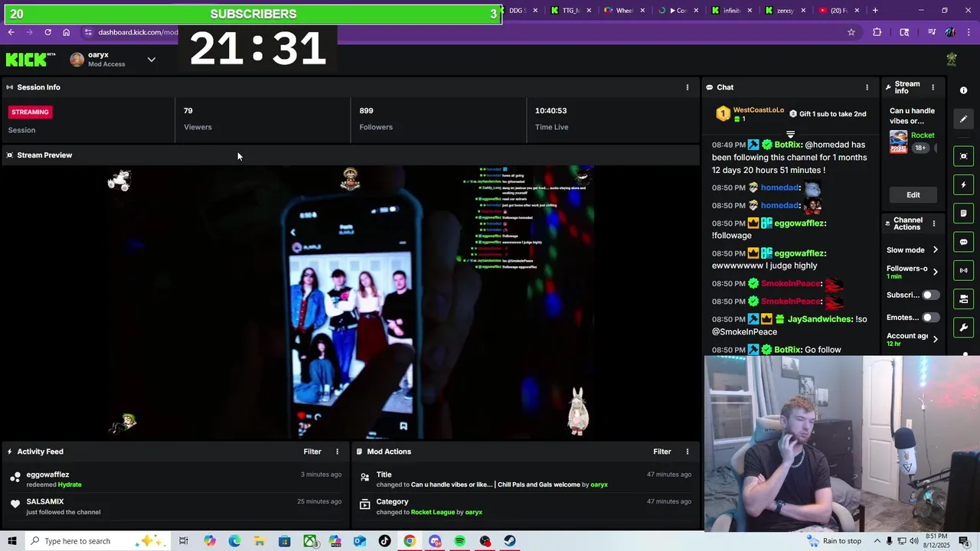Open Spotify from the taskbar
This screenshot has width=980, height=551.
[x=459, y=541]
